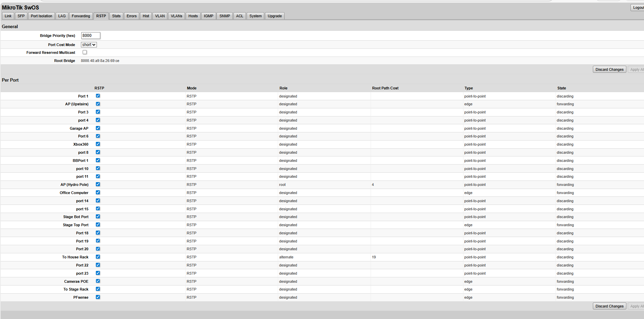The height and width of the screenshot is (319, 644).
Task: Enable Forward Reserved Multicast checkbox
Action: [85, 52]
